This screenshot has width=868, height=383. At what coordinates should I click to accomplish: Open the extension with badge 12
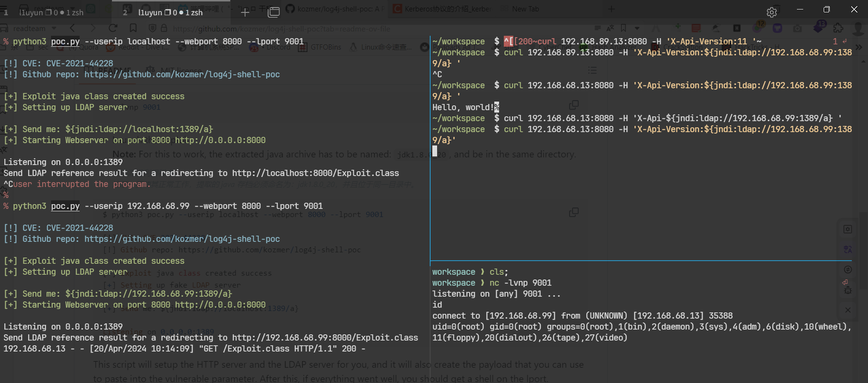tap(758, 27)
